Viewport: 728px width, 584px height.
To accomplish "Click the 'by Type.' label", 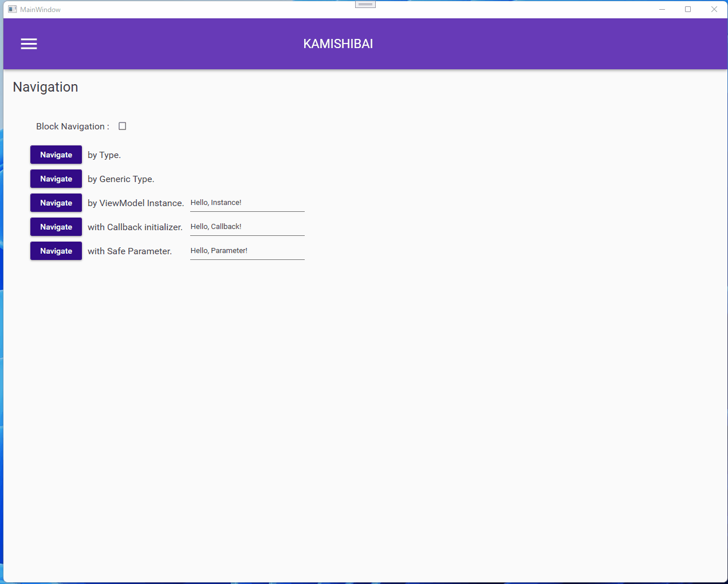I will [104, 155].
